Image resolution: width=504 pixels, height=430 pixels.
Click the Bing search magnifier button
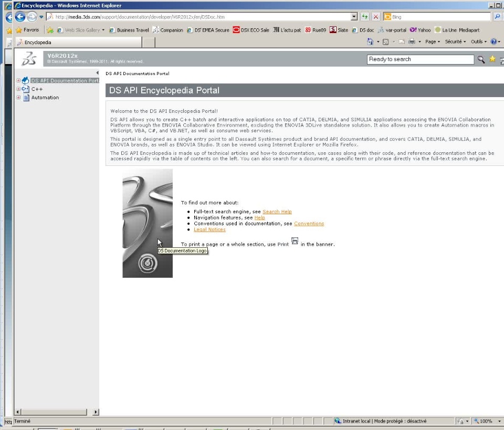497,17
